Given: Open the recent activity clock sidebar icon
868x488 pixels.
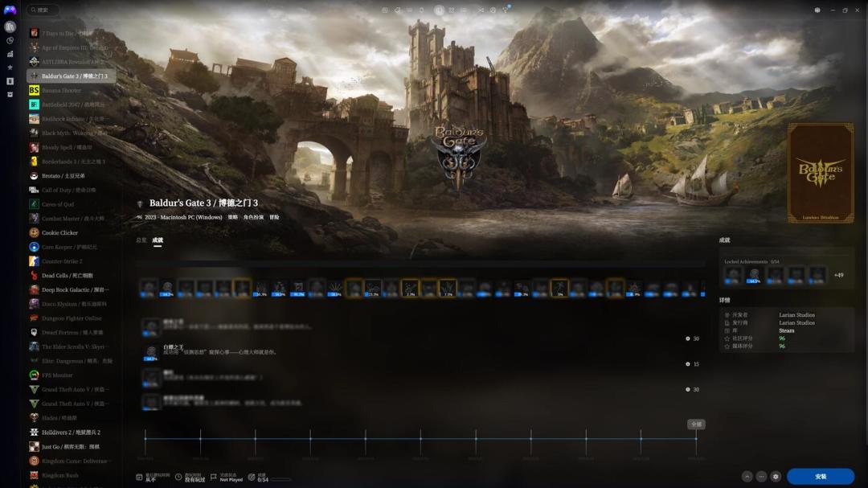Looking at the screenshot, I should pos(10,40).
